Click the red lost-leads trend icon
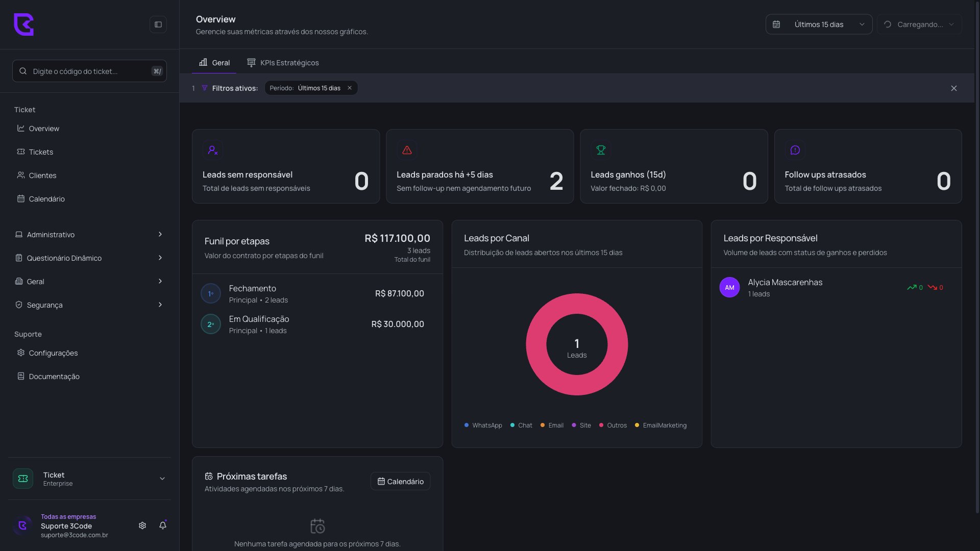Screen dimensions: 980x551 [932, 287]
